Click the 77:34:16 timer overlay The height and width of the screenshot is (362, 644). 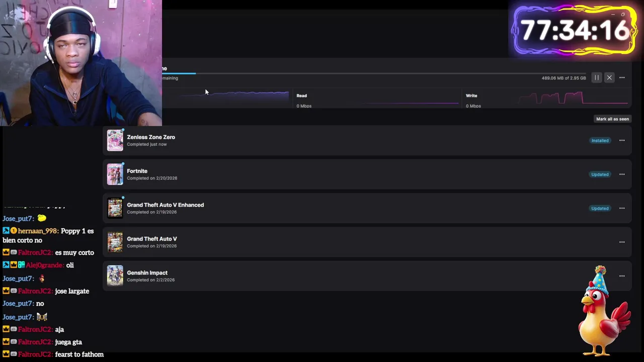click(575, 30)
